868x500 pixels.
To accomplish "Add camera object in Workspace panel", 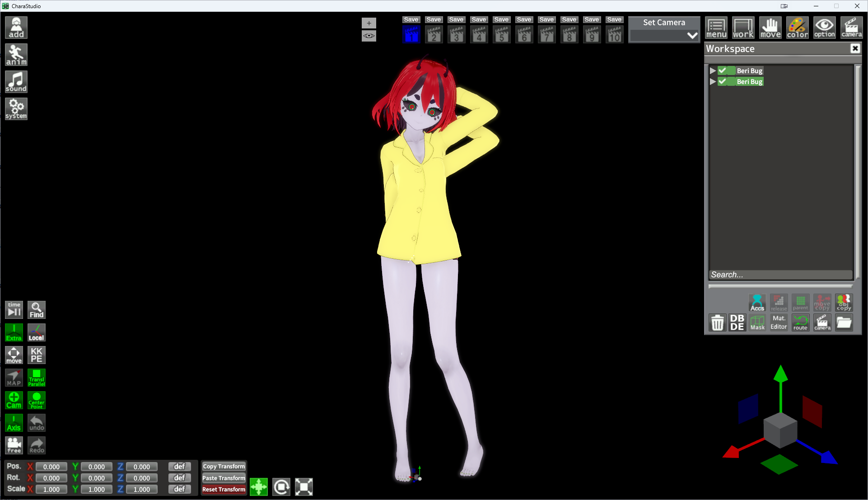I will (x=822, y=322).
